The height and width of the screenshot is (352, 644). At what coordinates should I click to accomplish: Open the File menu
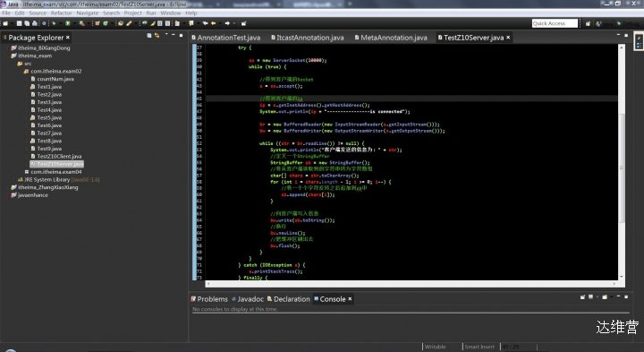tap(6, 13)
